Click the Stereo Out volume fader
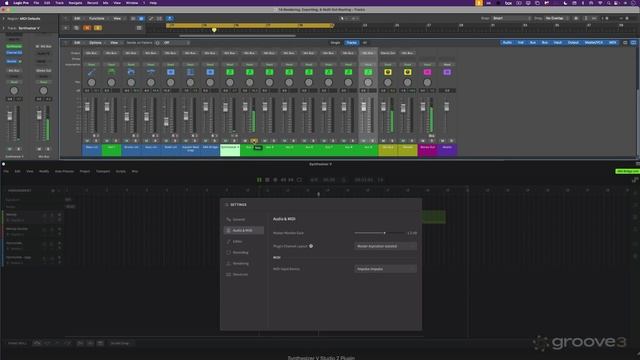The height and width of the screenshot is (360, 640). pos(423,107)
